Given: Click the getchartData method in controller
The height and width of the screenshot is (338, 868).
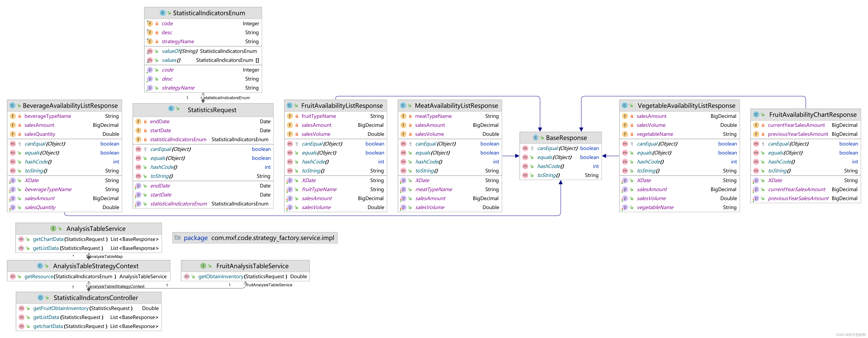Looking at the screenshot, I should point(89,327).
